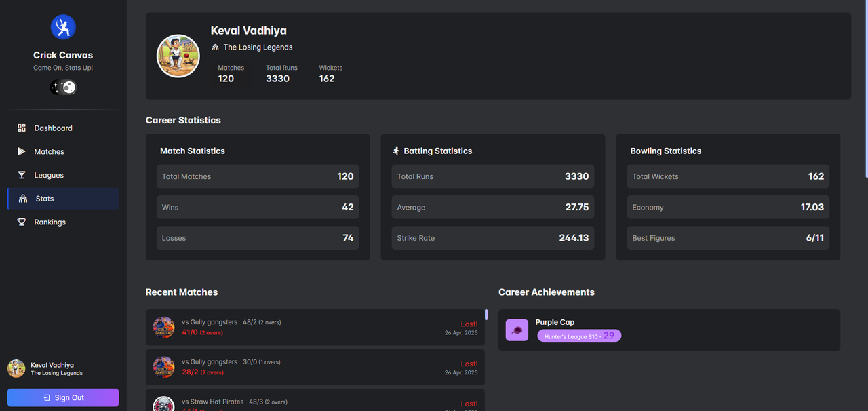This screenshot has width=868, height=411.
Task: Click the Purple Cap achievement icon
Action: (x=517, y=330)
